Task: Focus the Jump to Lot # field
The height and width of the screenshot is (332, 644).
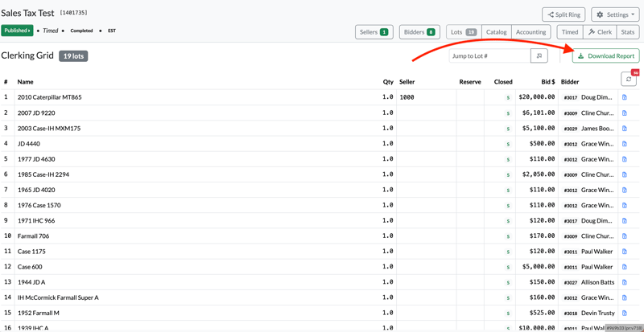Action: point(489,55)
